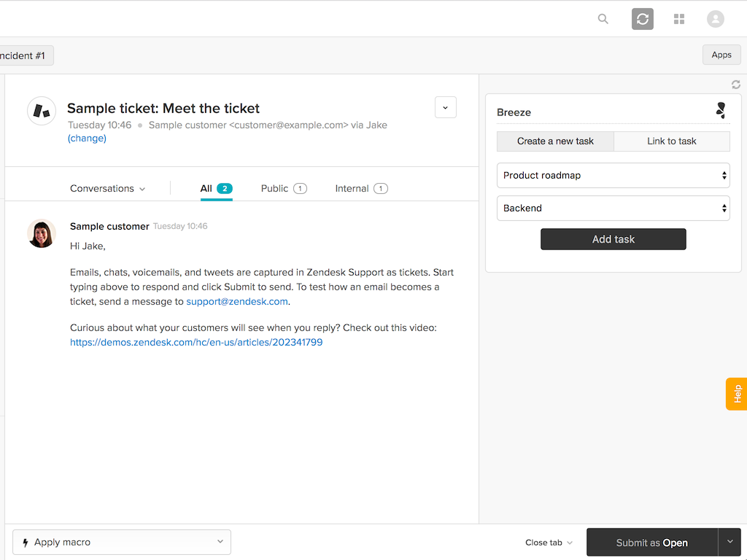Viewport: 747px width, 560px height.
Task: Click the ticket type icon beside the title
Action: click(x=41, y=110)
